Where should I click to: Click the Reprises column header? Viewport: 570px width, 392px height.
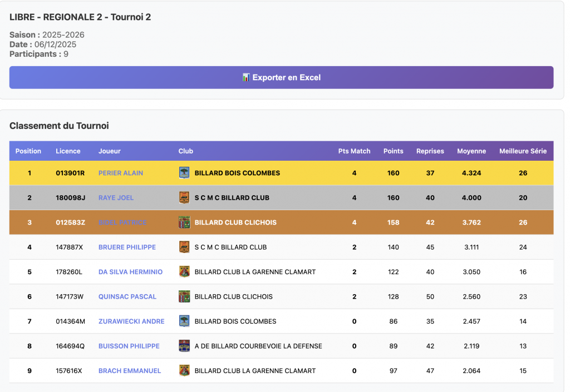[430, 151]
